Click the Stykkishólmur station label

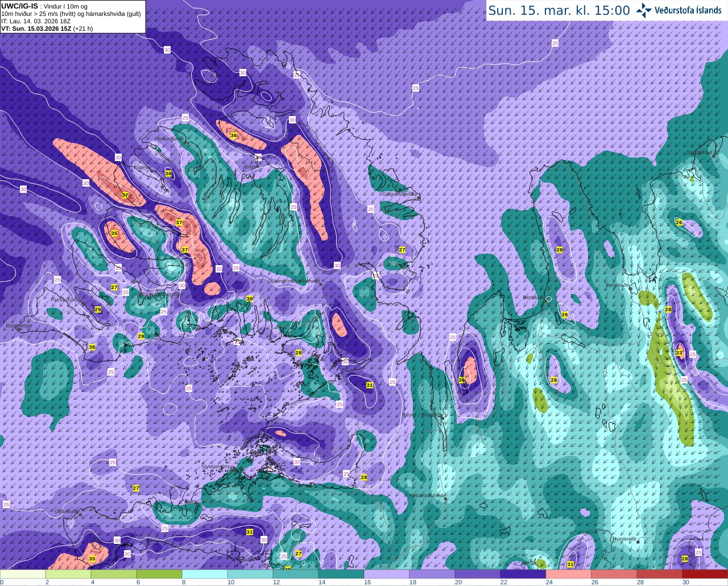(218, 467)
